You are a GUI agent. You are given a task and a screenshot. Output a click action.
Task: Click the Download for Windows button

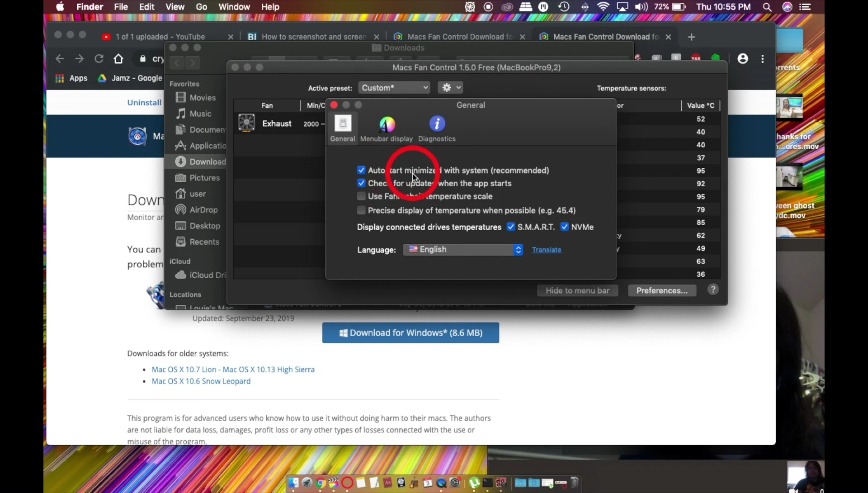[410, 333]
